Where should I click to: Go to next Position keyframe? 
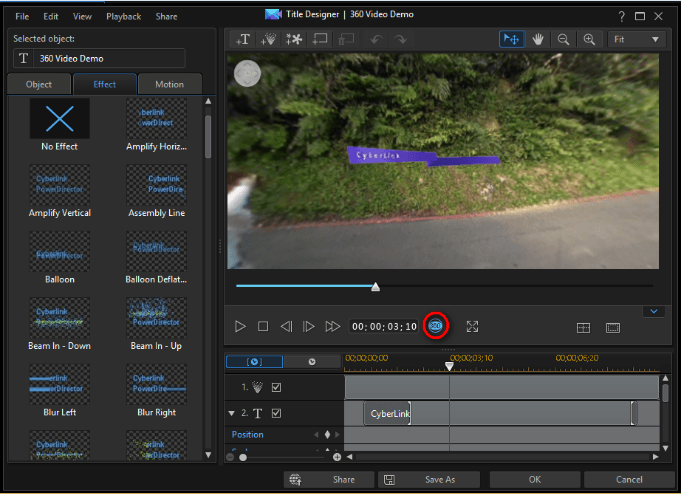pos(337,434)
